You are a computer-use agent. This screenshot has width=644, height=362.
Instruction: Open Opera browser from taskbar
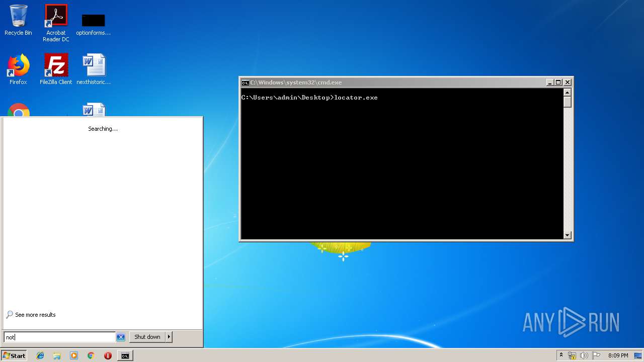[108, 355]
